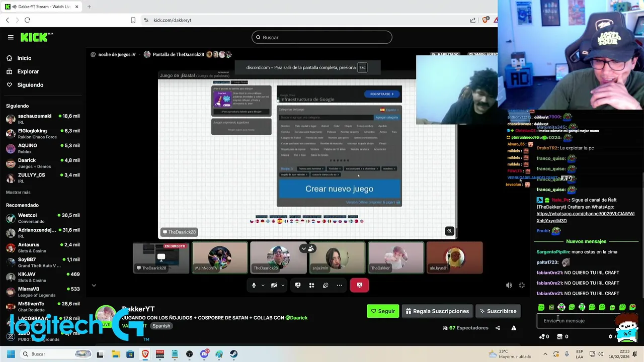Open Discord soundboard icon
Viewport: 644px width, 362px height.
point(326,285)
